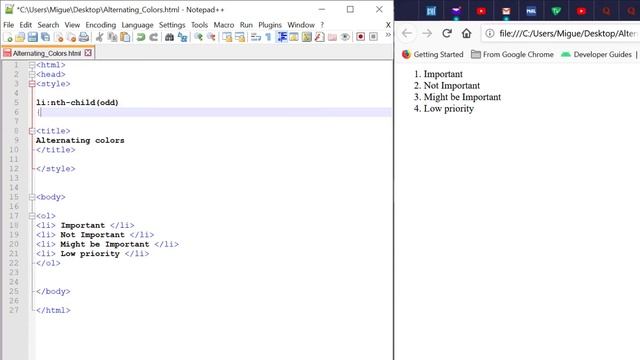Click the Redo toolbar icon

coord(153,37)
